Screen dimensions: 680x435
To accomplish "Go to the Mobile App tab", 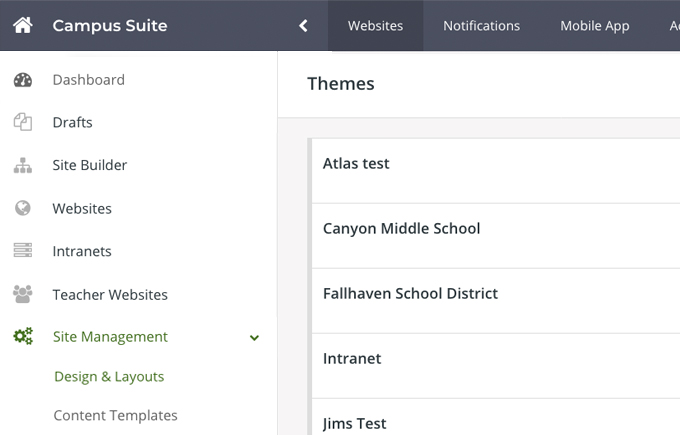I will tap(594, 26).
